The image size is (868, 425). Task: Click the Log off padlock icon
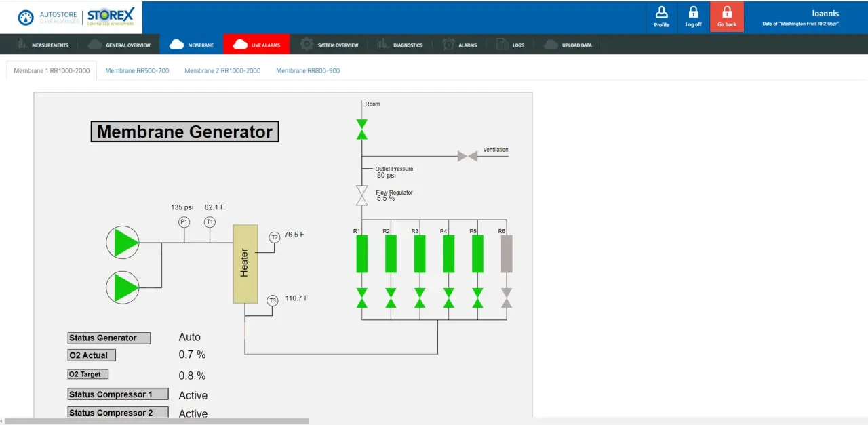693,13
